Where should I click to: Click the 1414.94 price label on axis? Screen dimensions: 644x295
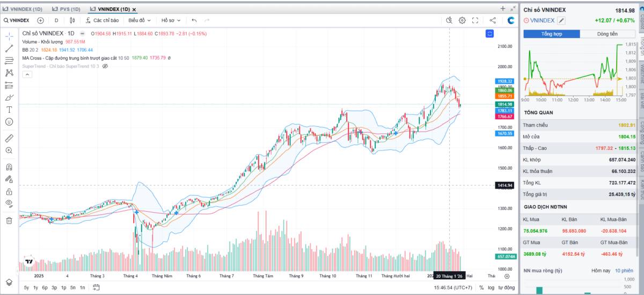504,185
